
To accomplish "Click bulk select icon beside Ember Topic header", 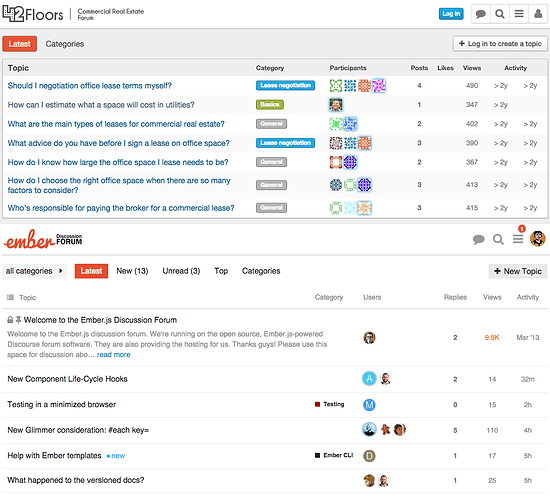I will click(x=10, y=298).
